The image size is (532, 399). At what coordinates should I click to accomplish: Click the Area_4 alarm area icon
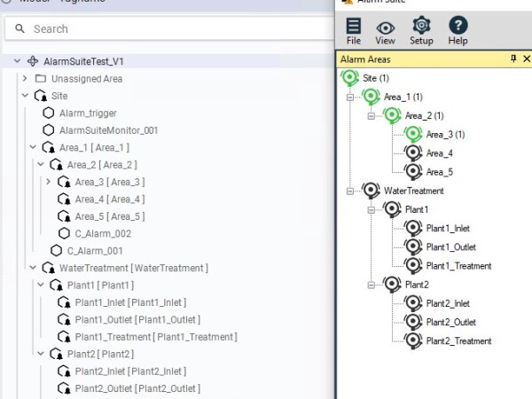pyautogui.click(x=413, y=153)
